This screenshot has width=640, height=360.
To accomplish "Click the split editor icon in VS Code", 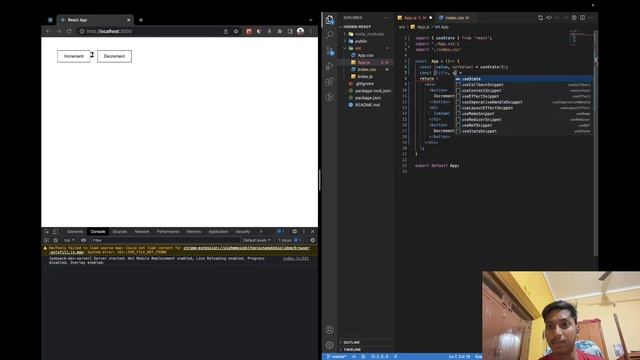I will (x=582, y=18).
